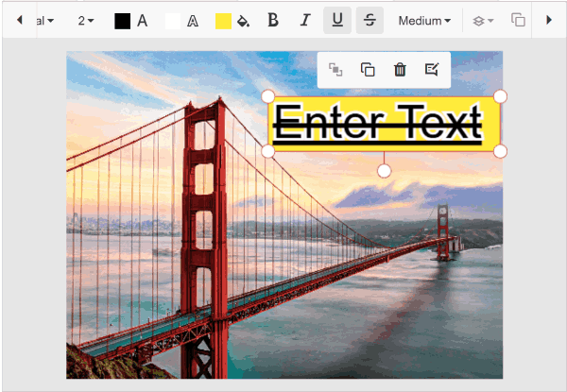Viewport: 567px width, 392px height.
Task: Toggle bold formatting
Action: coord(273,20)
